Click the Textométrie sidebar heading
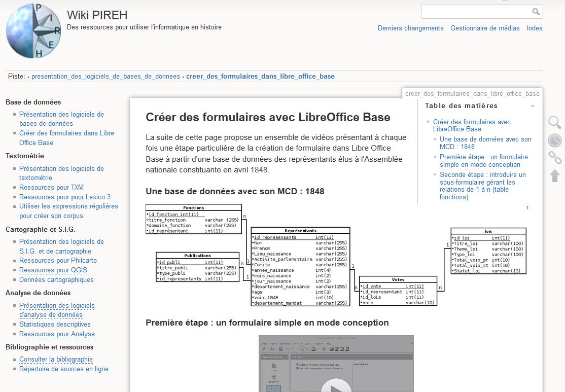The width and height of the screenshot is (565, 392). [25, 156]
